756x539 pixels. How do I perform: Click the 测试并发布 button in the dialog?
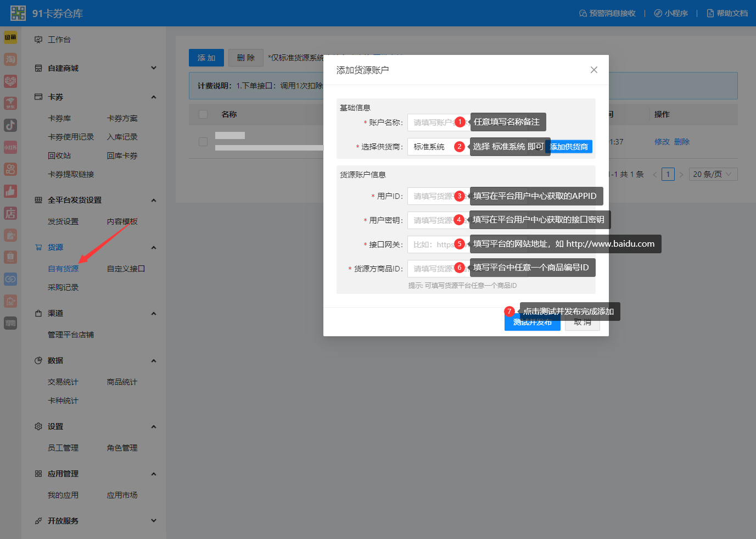[x=532, y=323]
